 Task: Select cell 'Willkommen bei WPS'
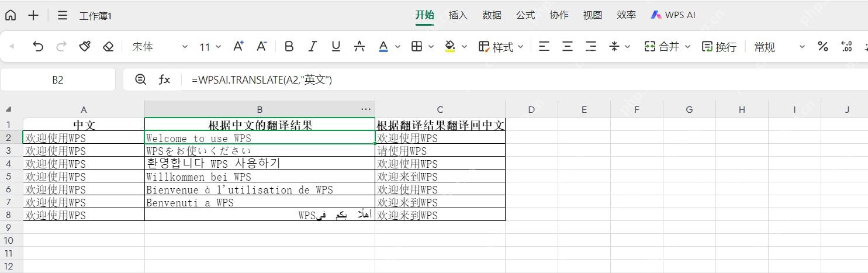coord(260,176)
